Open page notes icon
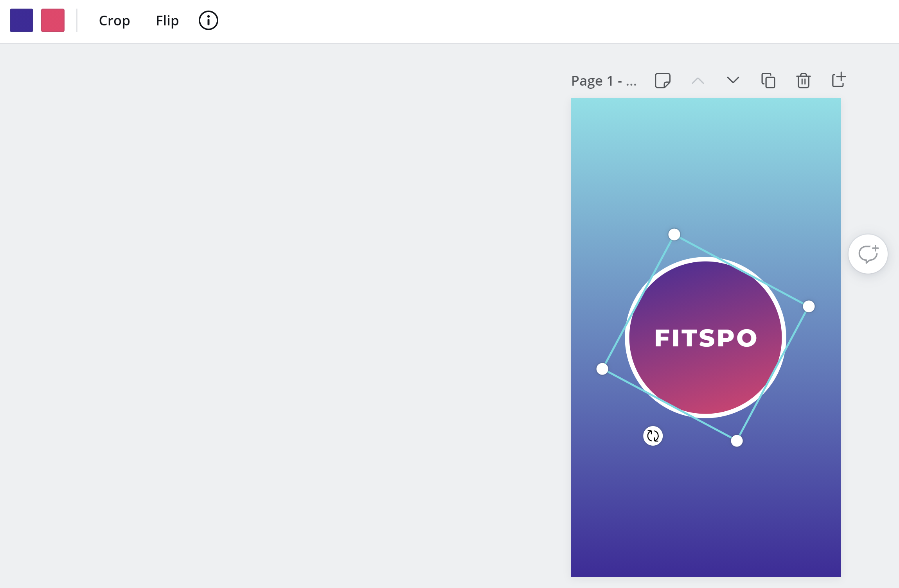899x588 pixels. (x=662, y=81)
